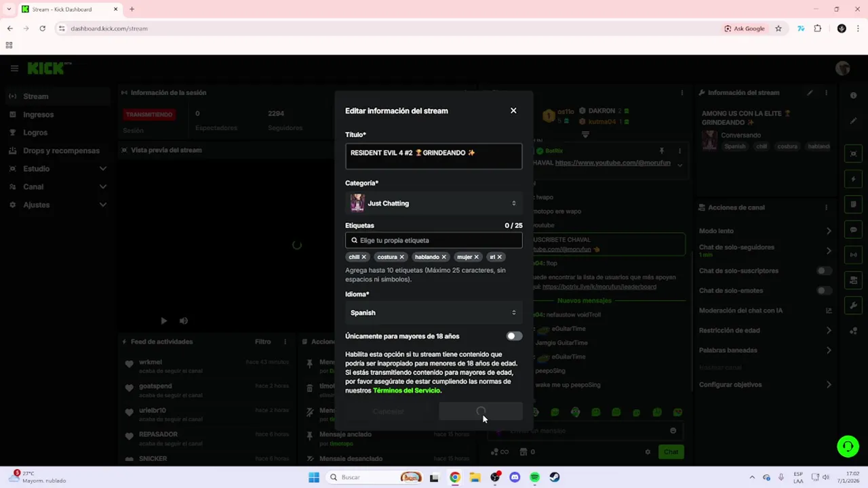Screen dimensions: 868x488
Task: Reload the page in Chrome
Action: point(42,28)
